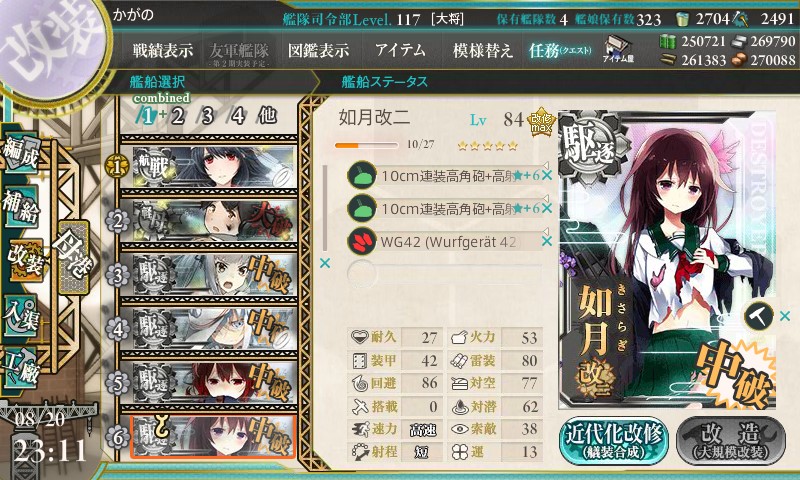Image resolution: width=800 pixels, height=480 pixels.
Task: Click the WG42 rocket equipment icon
Action: click(362, 241)
